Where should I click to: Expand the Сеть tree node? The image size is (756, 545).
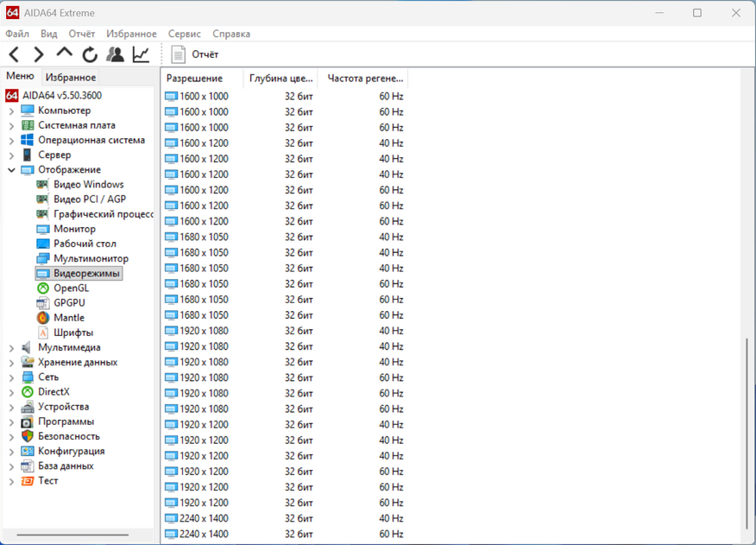11,377
